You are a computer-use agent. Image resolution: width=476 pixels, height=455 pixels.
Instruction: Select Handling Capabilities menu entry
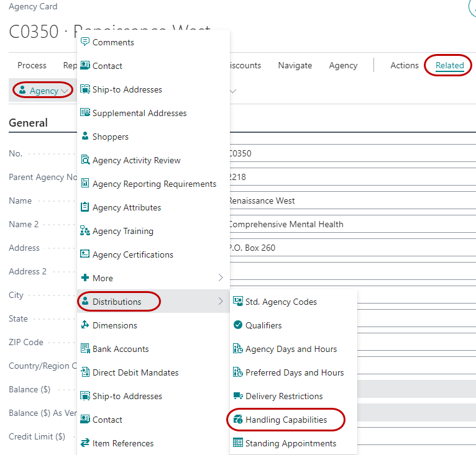(286, 420)
